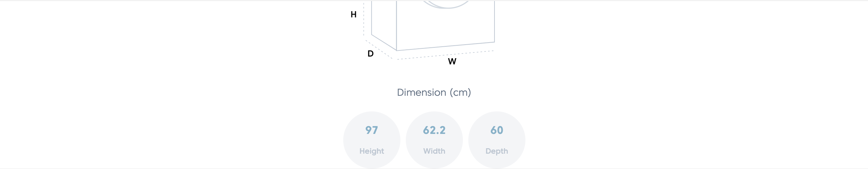Image resolution: width=868 pixels, height=169 pixels.
Task: Click the dashed width guide line
Action: click(442, 56)
